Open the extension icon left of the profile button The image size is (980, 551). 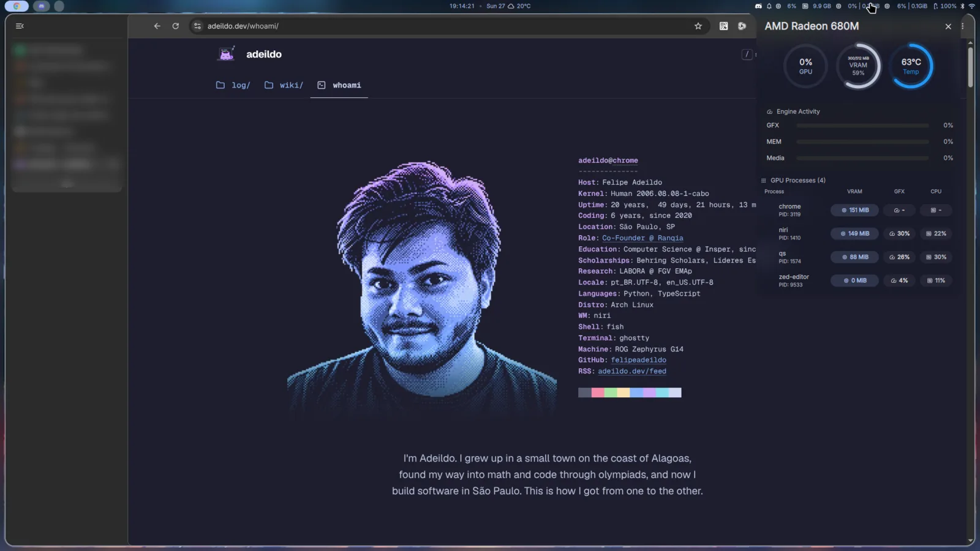pyautogui.click(x=724, y=26)
